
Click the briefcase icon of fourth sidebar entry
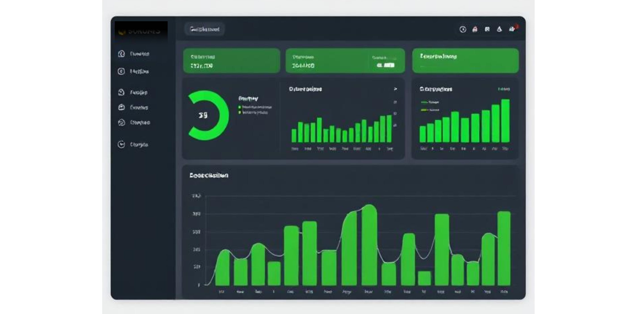pyautogui.click(x=121, y=107)
